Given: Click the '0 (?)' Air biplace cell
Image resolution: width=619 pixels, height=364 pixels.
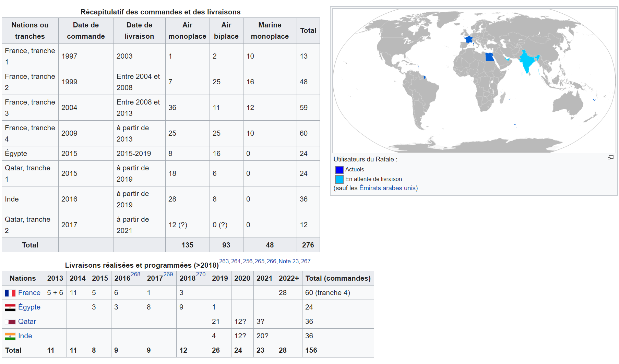Looking at the screenshot, I should coord(226,225).
